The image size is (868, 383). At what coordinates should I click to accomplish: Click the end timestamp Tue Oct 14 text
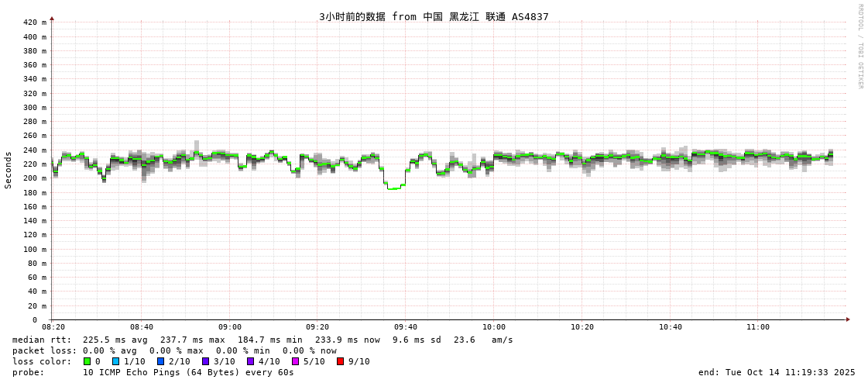coord(777,372)
